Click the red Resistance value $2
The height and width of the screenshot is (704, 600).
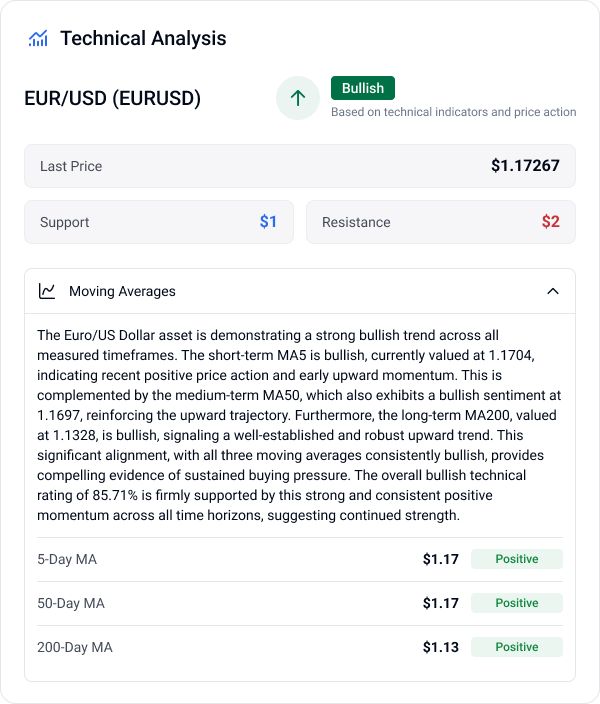(x=550, y=222)
